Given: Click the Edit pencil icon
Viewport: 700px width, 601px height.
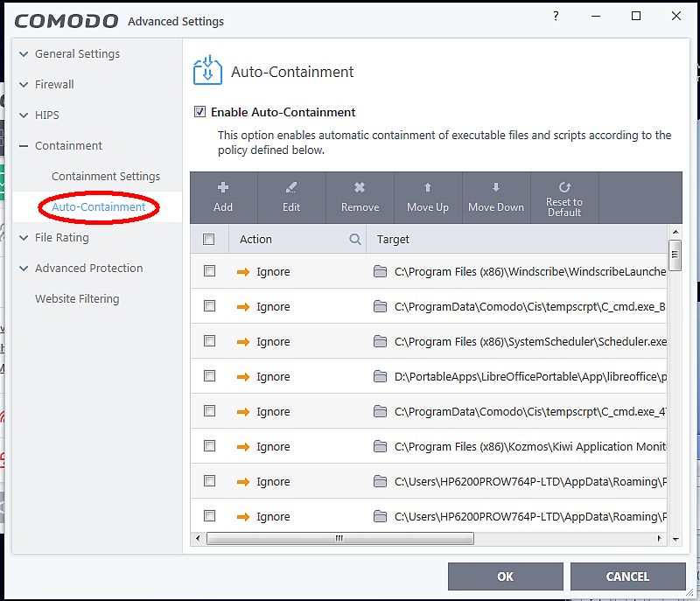Looking at the screenshot, I should click(x=291, y=187).
